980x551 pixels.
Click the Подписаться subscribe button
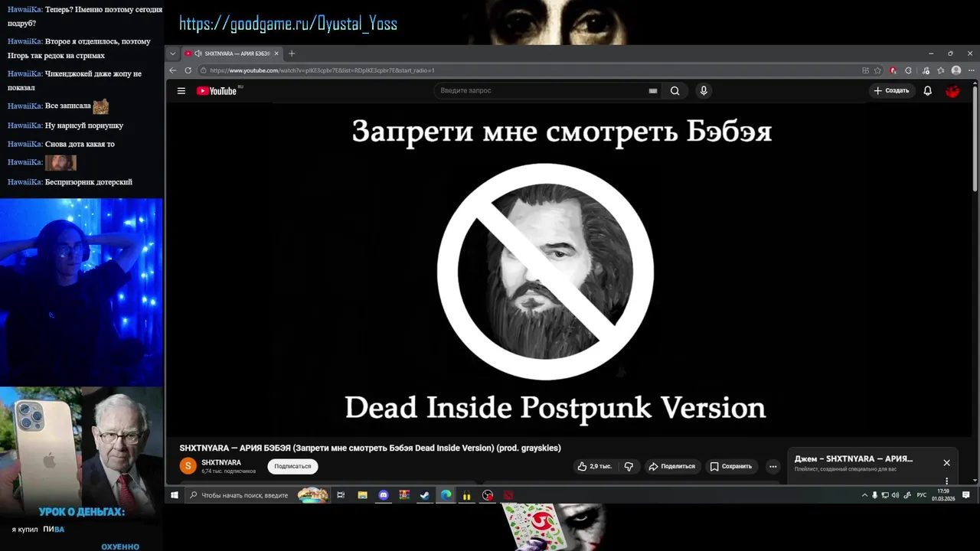click(x=292, y=466)
